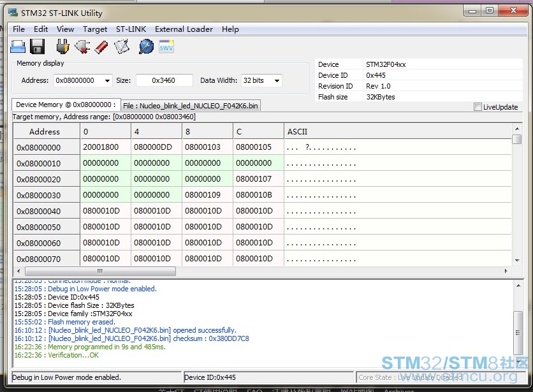Click column header 0
The width and height of the screenshot is (533, 392).
(105, 131)
